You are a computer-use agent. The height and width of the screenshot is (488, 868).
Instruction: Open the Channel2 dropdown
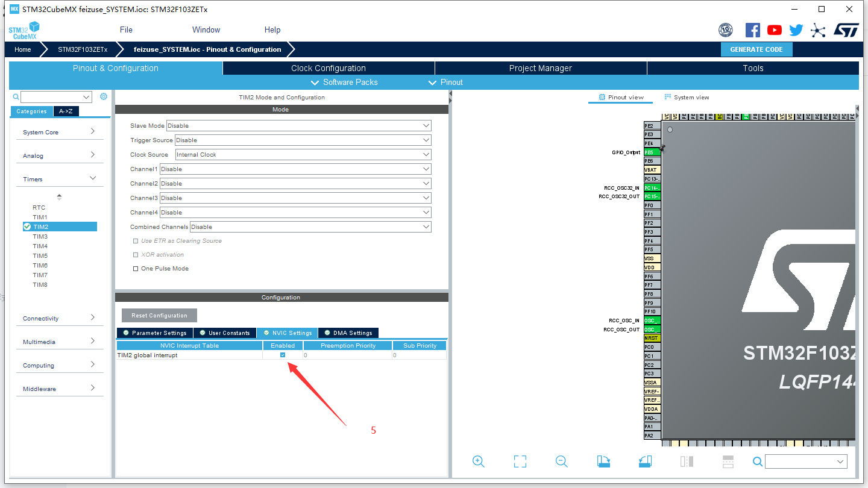295,184
